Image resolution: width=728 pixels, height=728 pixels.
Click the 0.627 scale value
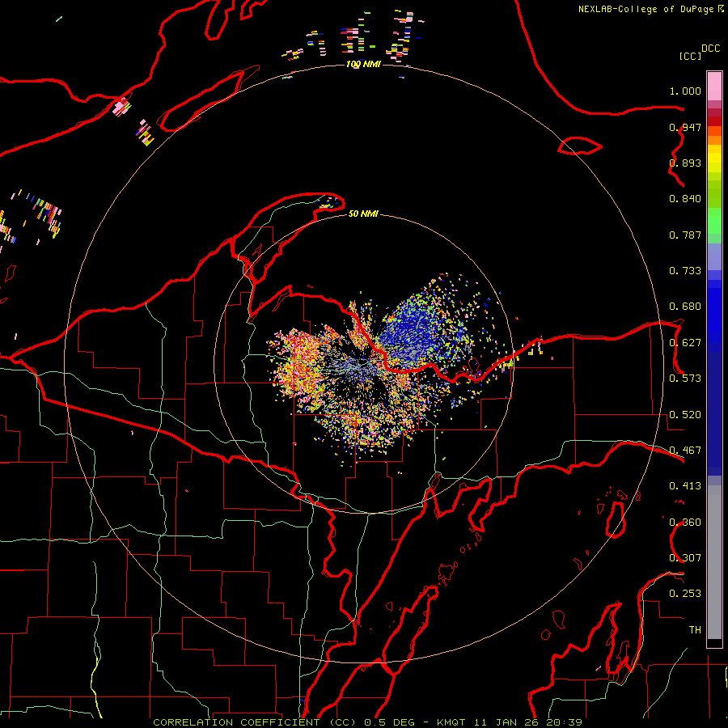pyautogui.click(x=685, y=343)
